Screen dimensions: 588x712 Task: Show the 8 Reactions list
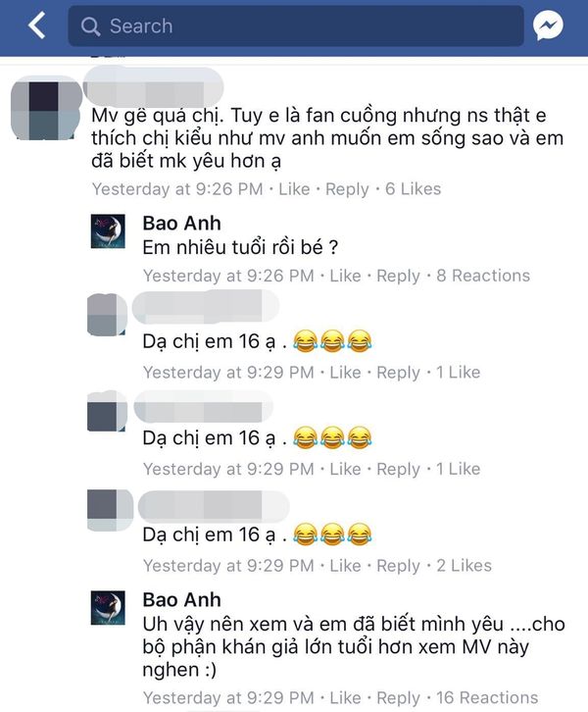tap(483, 276)
